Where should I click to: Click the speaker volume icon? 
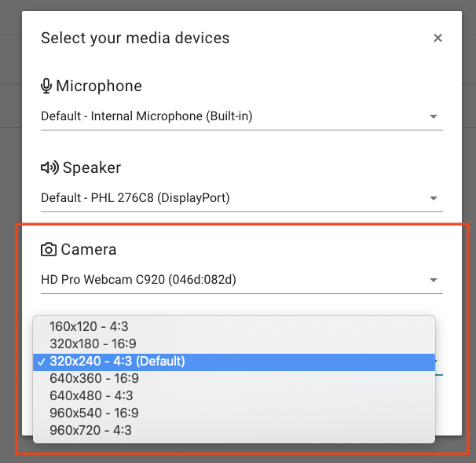point(49,167)
